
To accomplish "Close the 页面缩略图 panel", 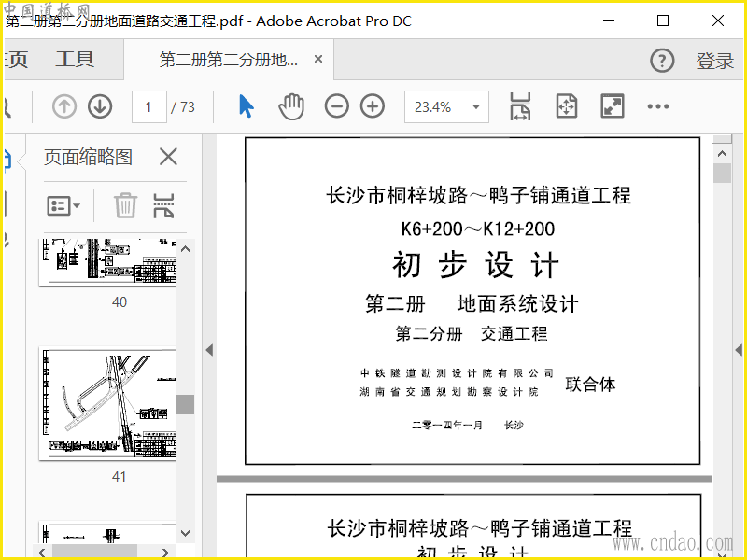I will coord(168,157).
